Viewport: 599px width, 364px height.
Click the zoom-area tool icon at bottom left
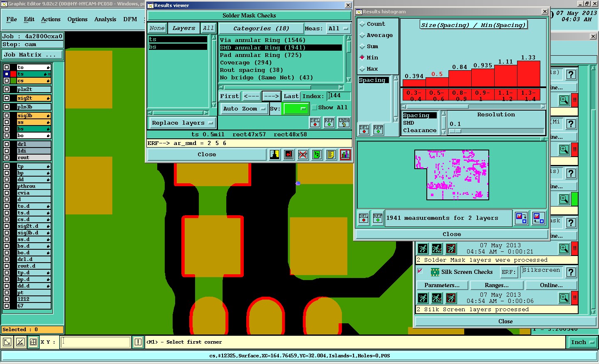tap(20, 342)
